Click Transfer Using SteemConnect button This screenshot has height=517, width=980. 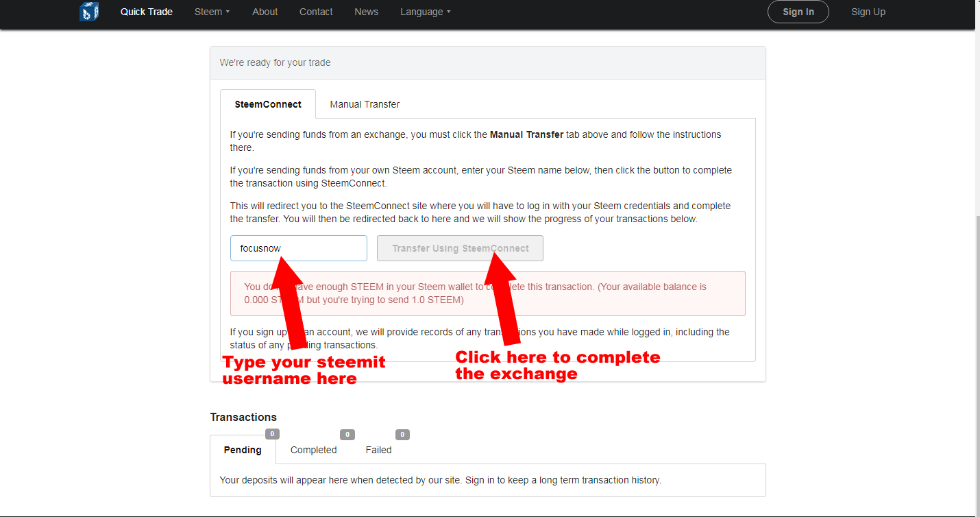[x=460, y=248]
